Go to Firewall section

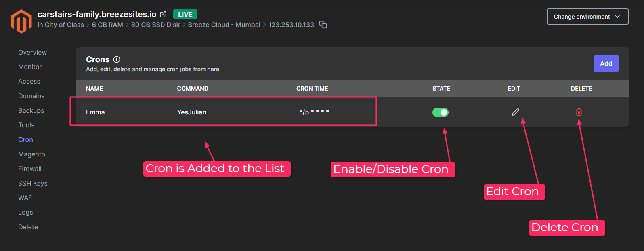point(30,169)
